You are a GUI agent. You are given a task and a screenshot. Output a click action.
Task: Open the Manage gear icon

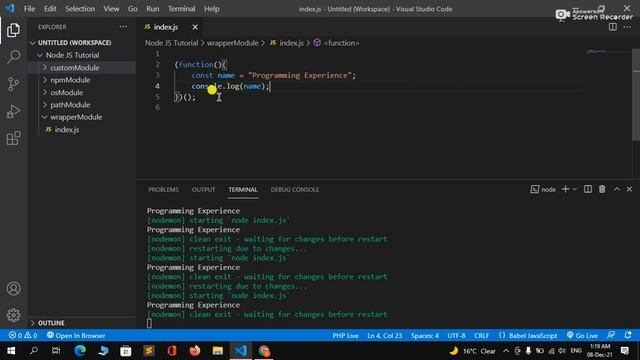[13, 315]
